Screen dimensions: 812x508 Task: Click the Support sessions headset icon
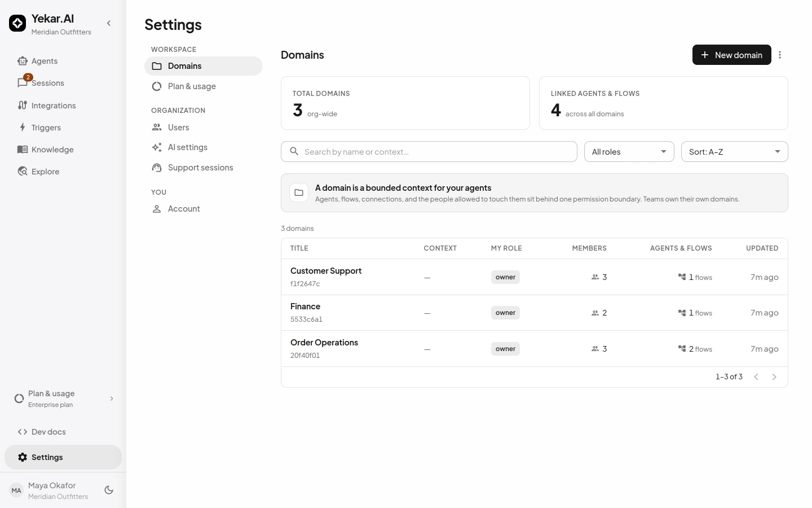[157, 168]
